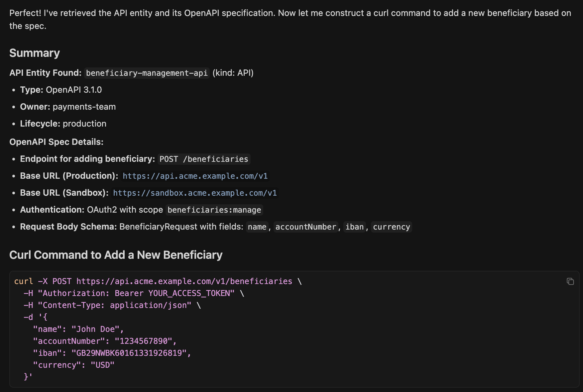The height and width of the screenshot is (392, 583).
Task: Click the iban field code token
Action: click(354, 227)
